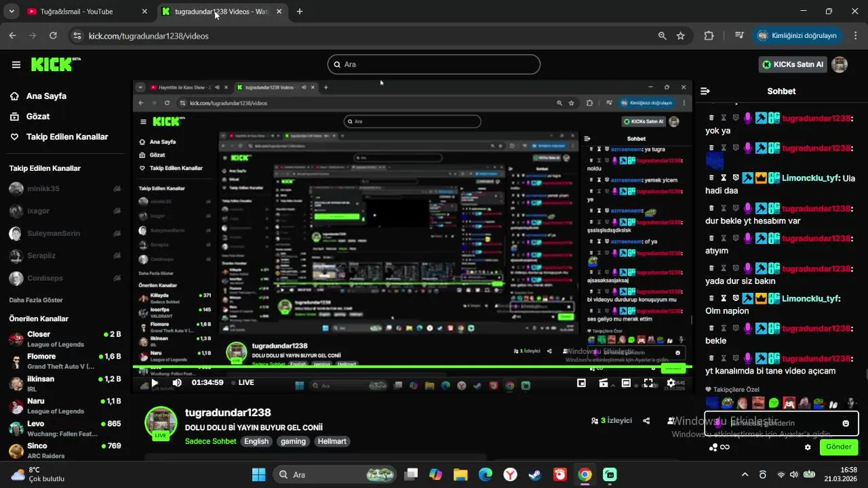Open recommended channel Naru
868x488 pixels.
click(x=65, y=406)
